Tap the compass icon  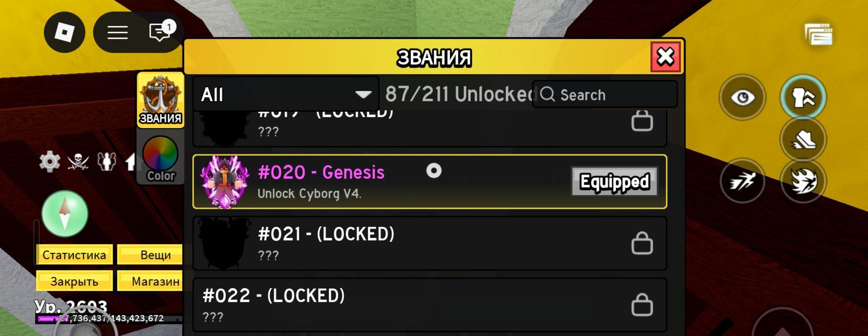coord(65,214)
